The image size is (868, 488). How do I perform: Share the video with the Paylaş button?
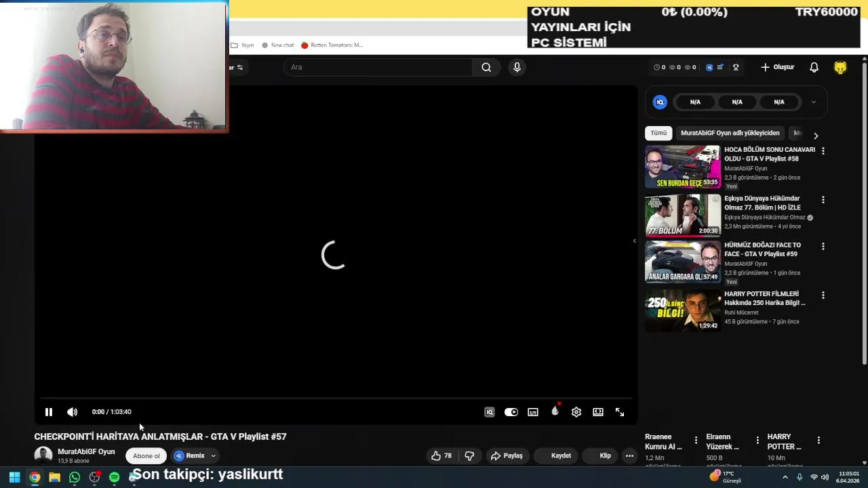pos(507,456)
